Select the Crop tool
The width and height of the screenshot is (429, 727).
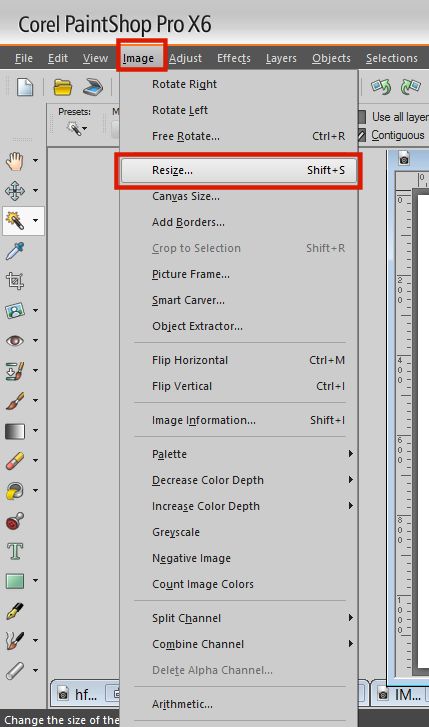[x=15, y=281]
